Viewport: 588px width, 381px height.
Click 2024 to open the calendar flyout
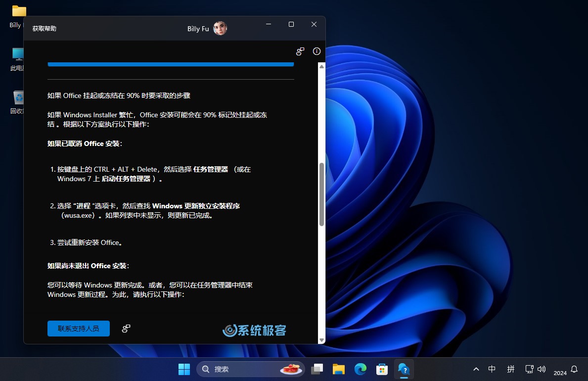coord(560,373)
